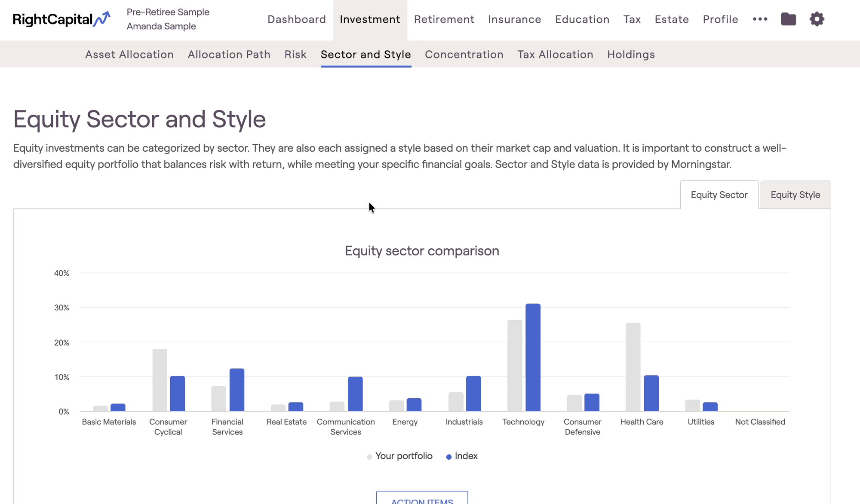Image resolution: width=860 pixels, height=504 pixels.
Task: Open the Tax Allocation subtab
Action: 555,55
